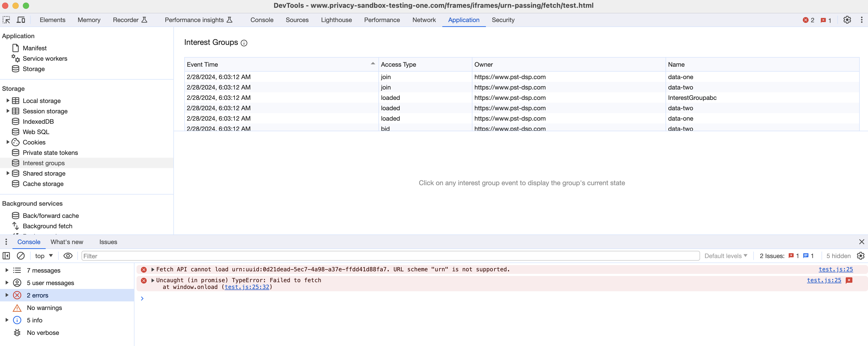The width and height of the screenshot is (868, 346).
Task: Click the 2 Issues summary button
Action: pos(787,256)
